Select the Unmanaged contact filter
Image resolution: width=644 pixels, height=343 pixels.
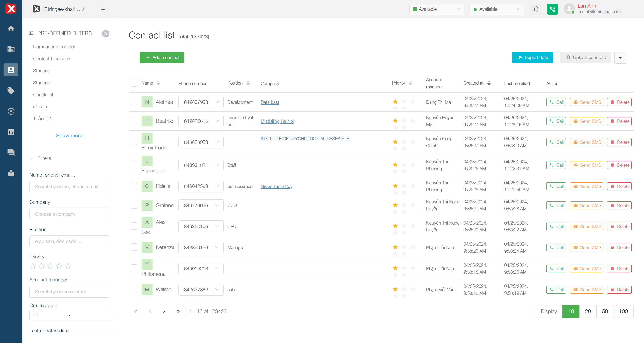click(54, 47)
